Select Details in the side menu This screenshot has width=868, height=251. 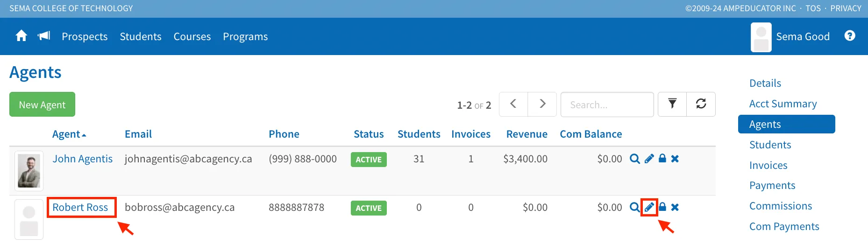pyautogui.click(x=765, y=83)
